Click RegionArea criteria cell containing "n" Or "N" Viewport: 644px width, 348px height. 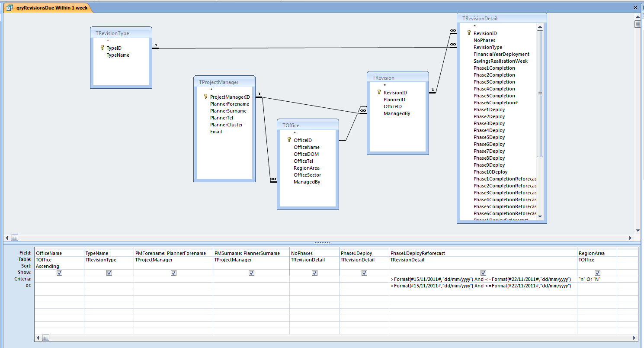click(597, 279)
